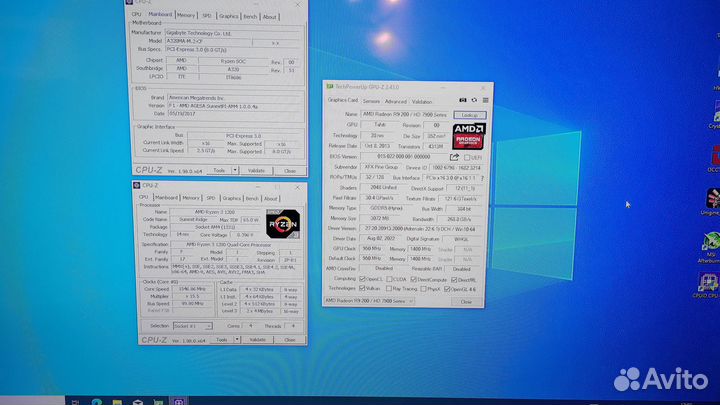
Task: Open CPU tab in upper CPU-Z window
Action: point(136,14)
